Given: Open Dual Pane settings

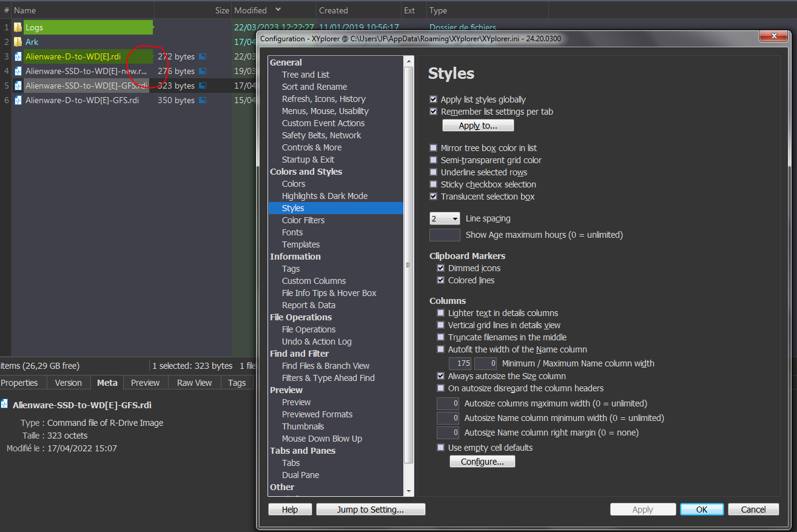Looking at the screenshot, I should click(300, 475).
